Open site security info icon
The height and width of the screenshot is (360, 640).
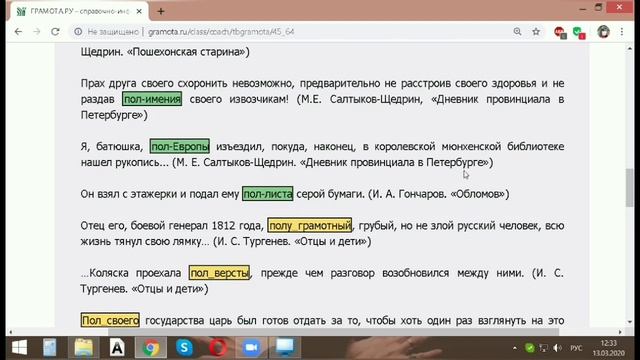(78, 31)
